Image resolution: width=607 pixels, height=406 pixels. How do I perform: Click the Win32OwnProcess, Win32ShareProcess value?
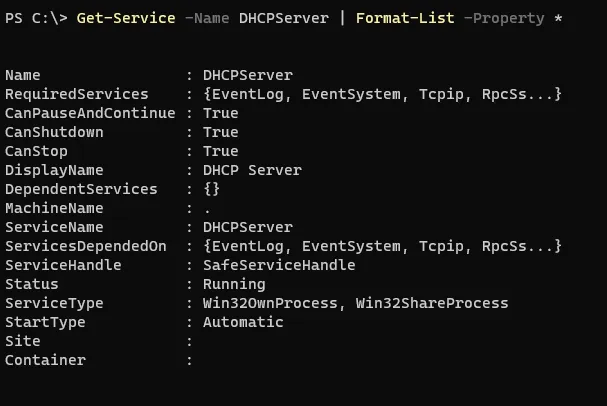tap(355, 303)
